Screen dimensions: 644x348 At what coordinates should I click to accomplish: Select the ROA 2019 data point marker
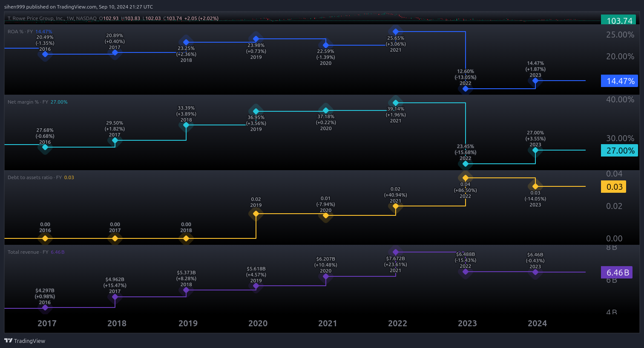click(256, 39)
